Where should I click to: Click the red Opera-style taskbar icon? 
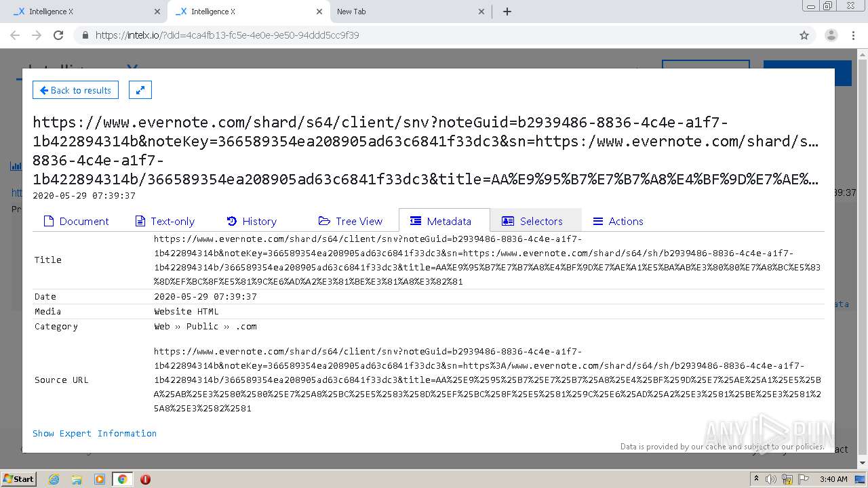[x=145, y=479]
